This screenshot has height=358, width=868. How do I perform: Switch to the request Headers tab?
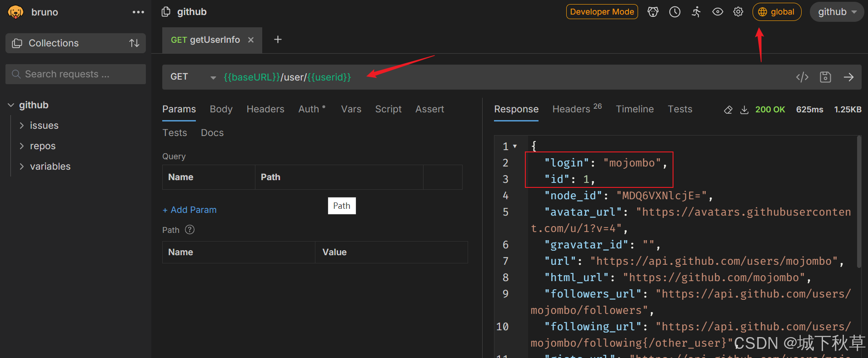coord(265,109)
